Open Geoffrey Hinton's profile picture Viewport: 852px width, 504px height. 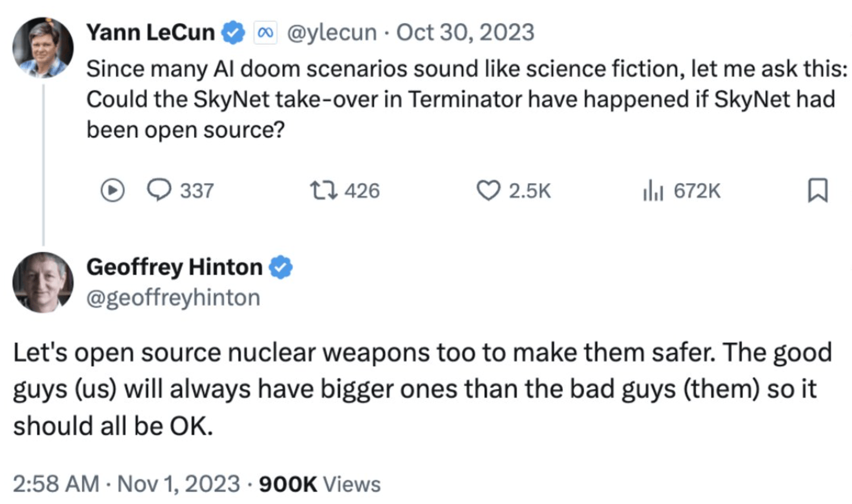43,282
